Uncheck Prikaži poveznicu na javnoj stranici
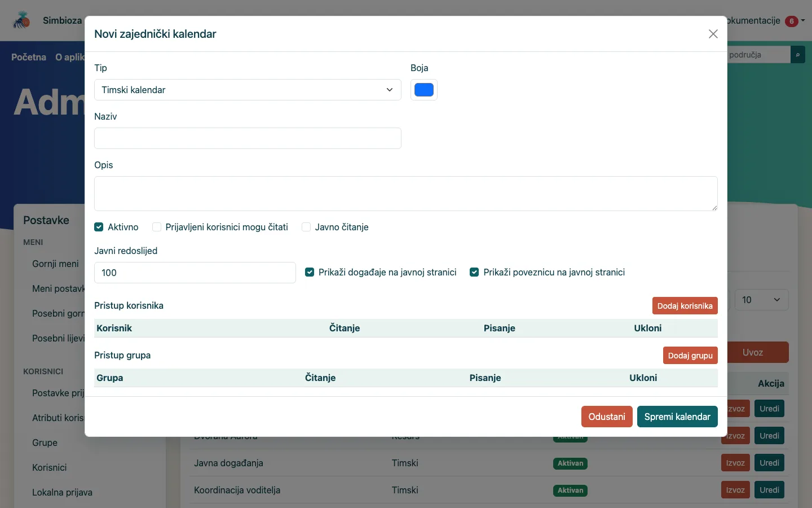Image resolution: width=812 pixels, height=508 pixels. (474, 272)
